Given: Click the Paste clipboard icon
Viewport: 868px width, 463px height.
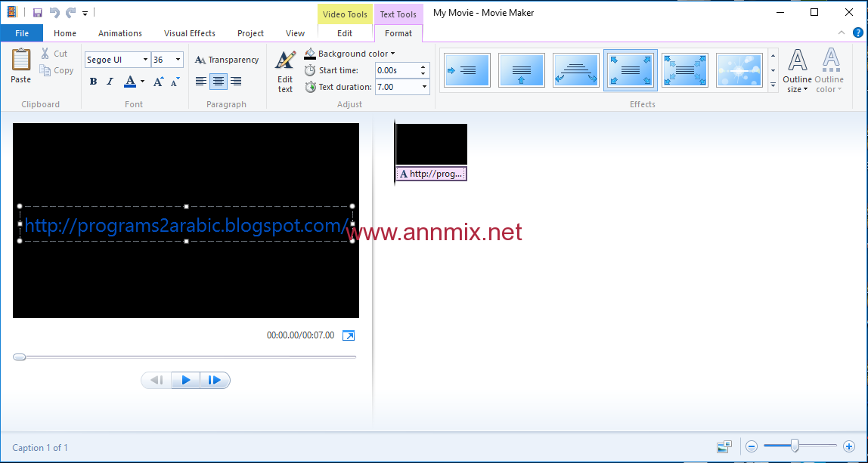Looking at the screenshot, I should 21,59.
